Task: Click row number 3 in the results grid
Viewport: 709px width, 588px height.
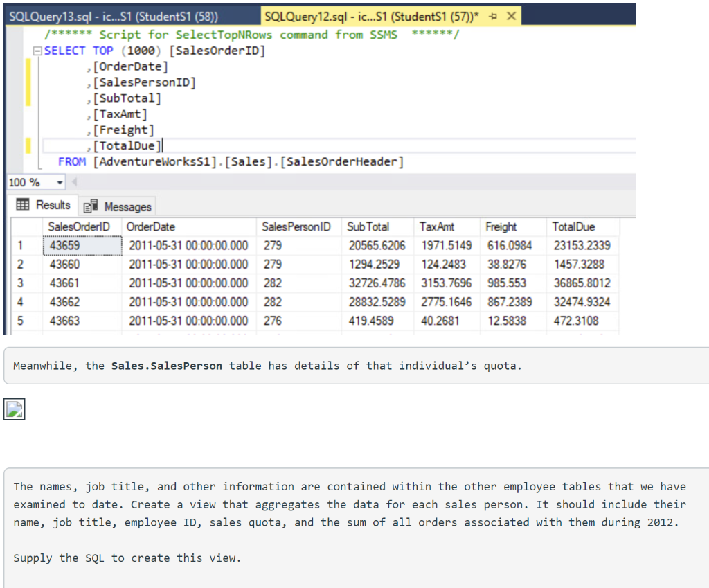Action: [x=21, y=283]
